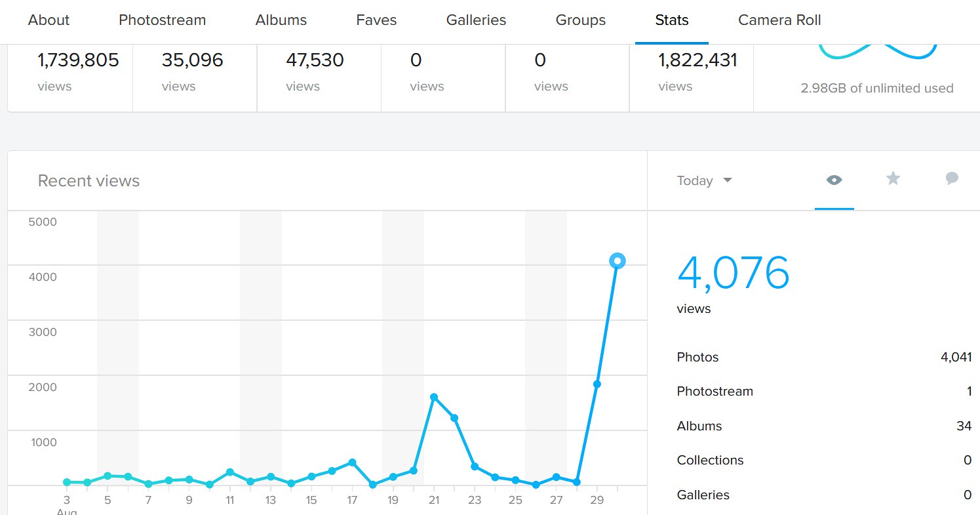Switch to the star faves icon
The width and height of the screenshot is (980, 515).
(x=893, y=178)
